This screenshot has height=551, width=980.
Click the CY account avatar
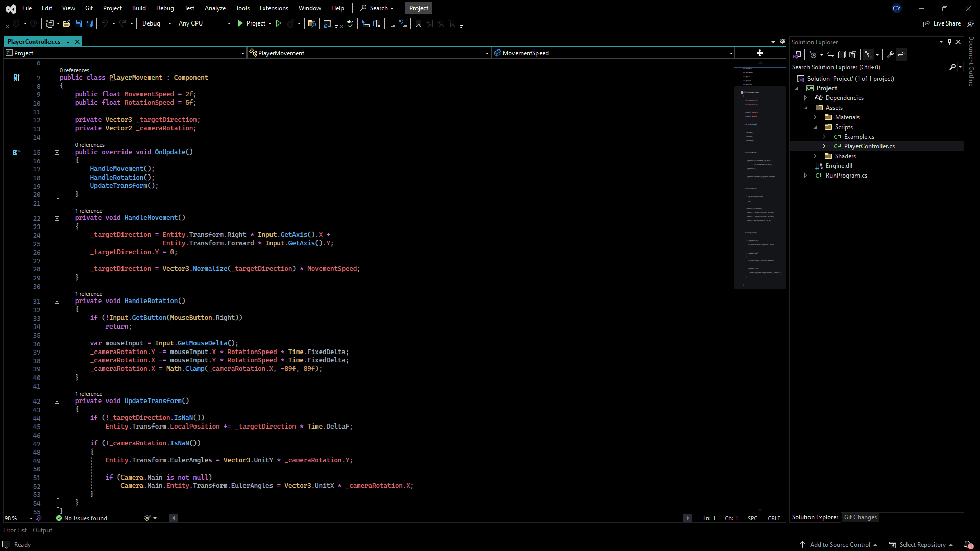pos(897,8)
